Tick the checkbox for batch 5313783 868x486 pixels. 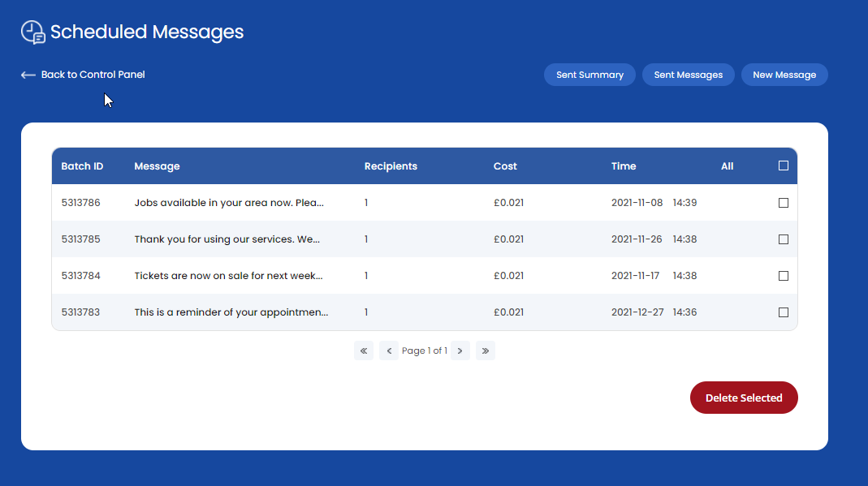coord(784,312)
